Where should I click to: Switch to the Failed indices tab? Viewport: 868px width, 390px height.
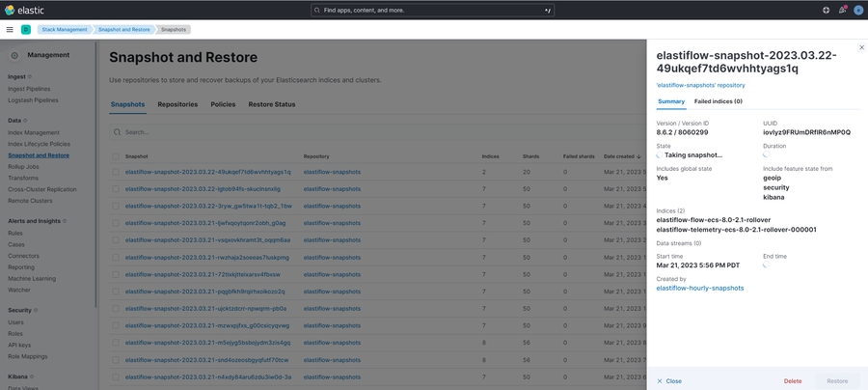tap(719, 101)
